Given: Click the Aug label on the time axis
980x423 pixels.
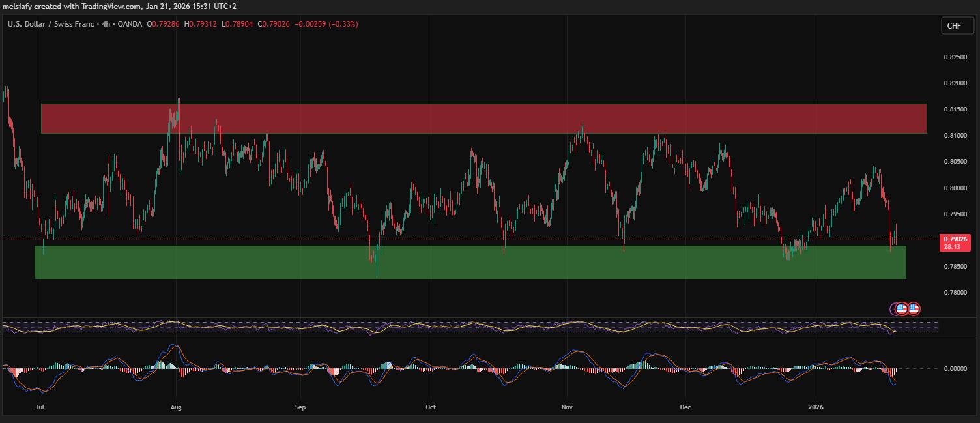Looking at the screenshot, I should (x=175, y=407).
